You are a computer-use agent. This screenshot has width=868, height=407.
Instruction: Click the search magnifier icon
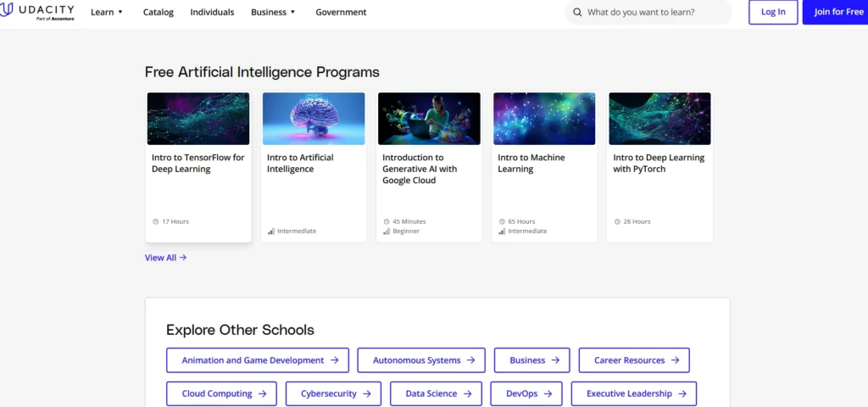577,12
